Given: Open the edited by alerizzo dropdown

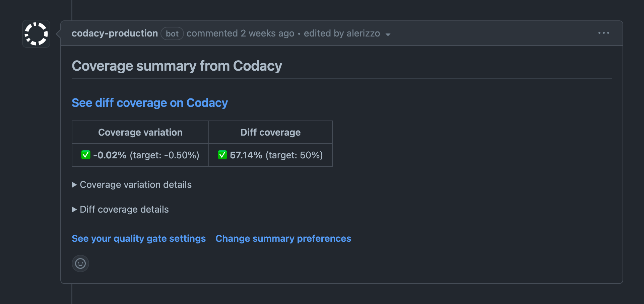Looking at the screenshot, I should [388, 34].
